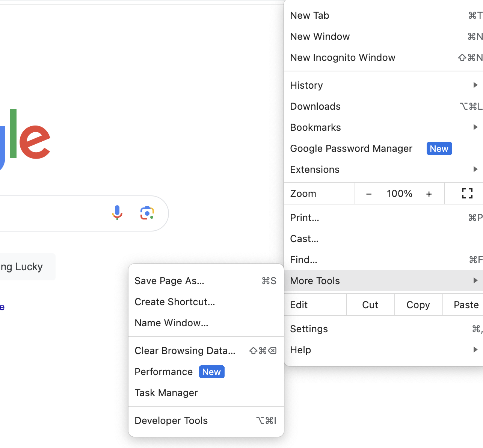Screen dimensions: 483x448
Task: Click the Google Lens camera icon
Action: click(147, 213)
